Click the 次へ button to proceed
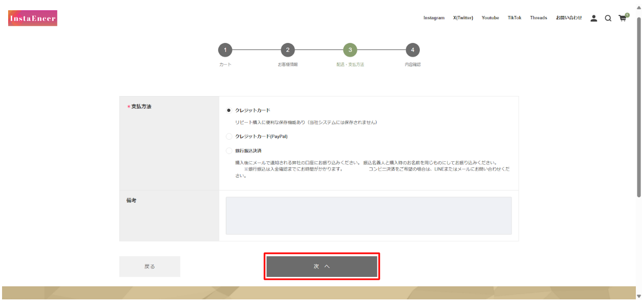The image size is (644, 304). tap(322, 266)
